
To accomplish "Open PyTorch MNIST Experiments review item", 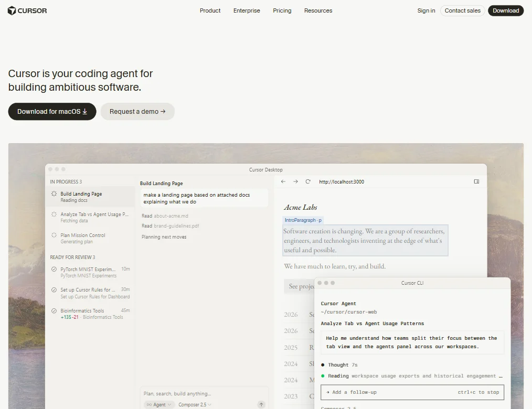I will (90, 272).
